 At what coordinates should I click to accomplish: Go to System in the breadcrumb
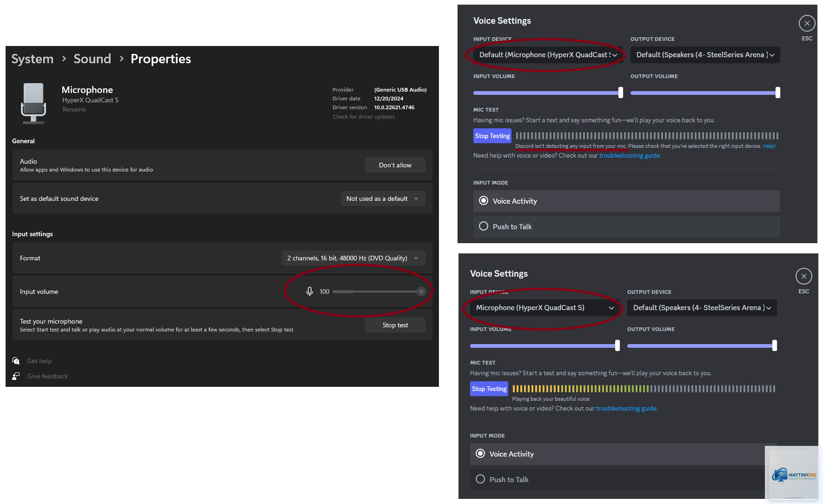point(33,59)
